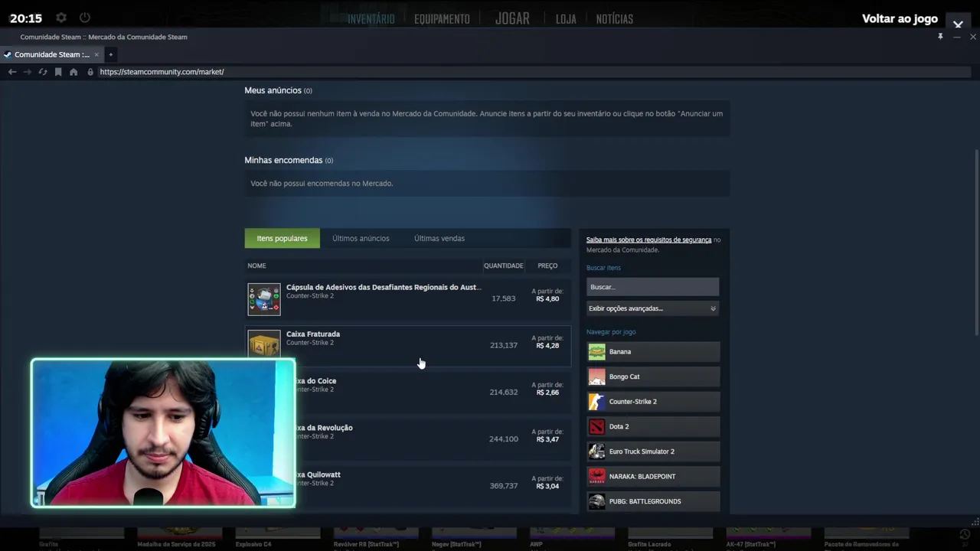Click the Steam favicon on the tab
Viewport: 980px width, 551px height.
[8, 54]
